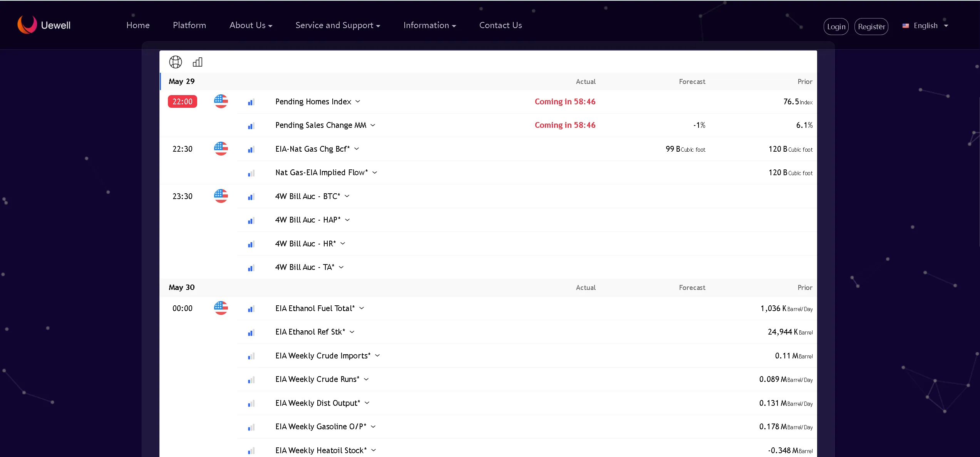Open About Us menu
Screen dimensions: 980x457
click(x=251, y=25)
